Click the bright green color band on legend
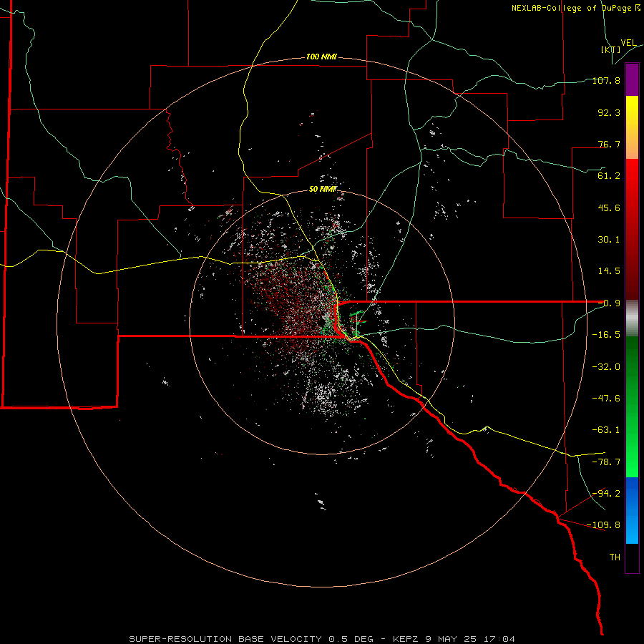 (x=632, y=406)
